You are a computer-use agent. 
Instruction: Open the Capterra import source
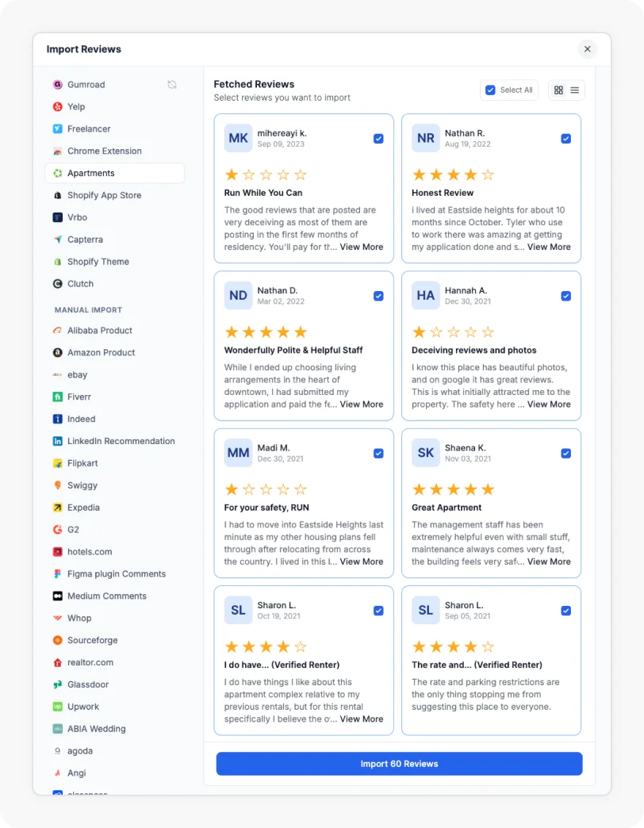[88, 239]
